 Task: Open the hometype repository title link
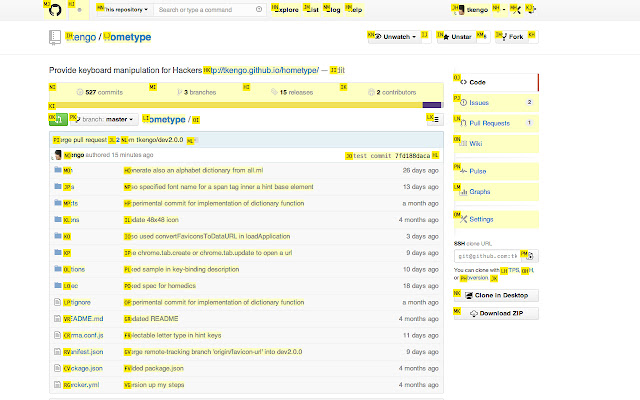click(x=127, y=37)
